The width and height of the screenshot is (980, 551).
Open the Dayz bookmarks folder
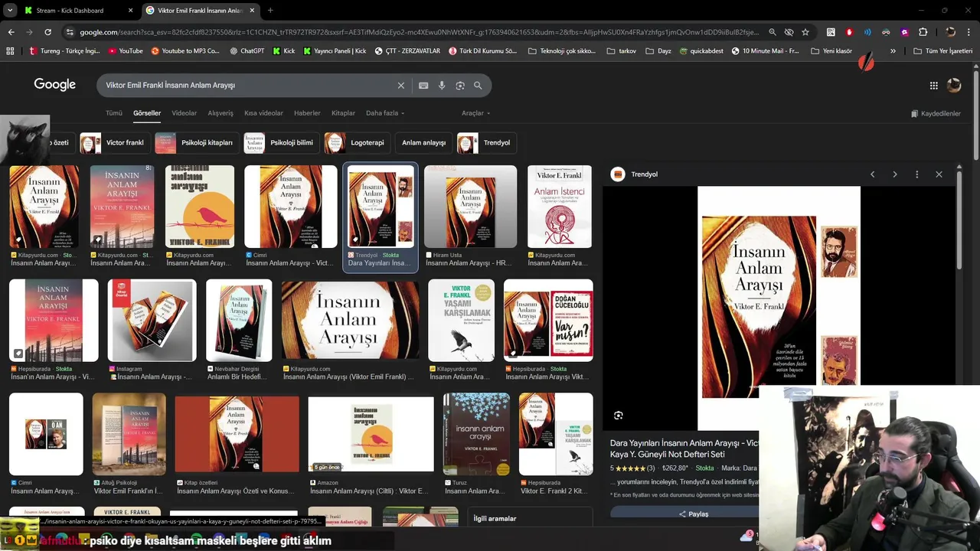tap(658, 51)
